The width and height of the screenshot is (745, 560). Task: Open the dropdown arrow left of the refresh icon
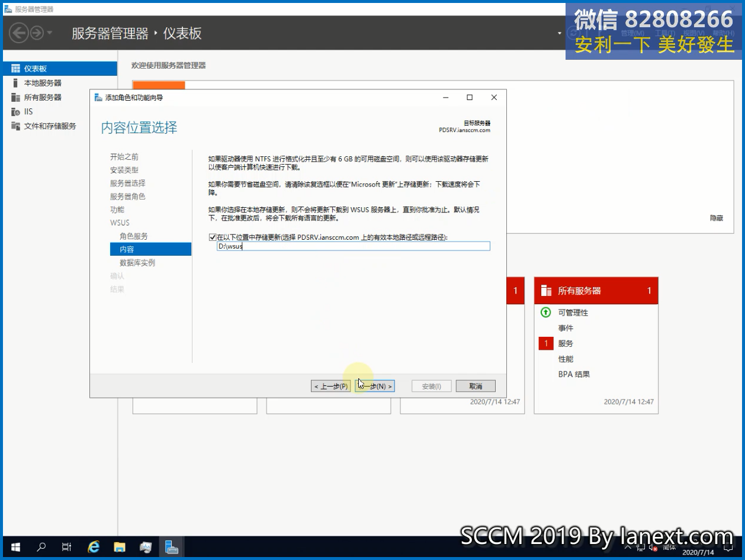[560, 33]
